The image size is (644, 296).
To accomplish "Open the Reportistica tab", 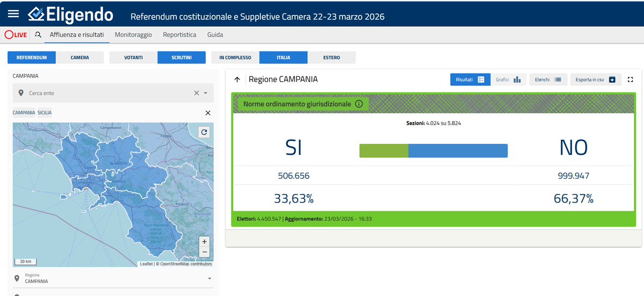I will 179,35.
